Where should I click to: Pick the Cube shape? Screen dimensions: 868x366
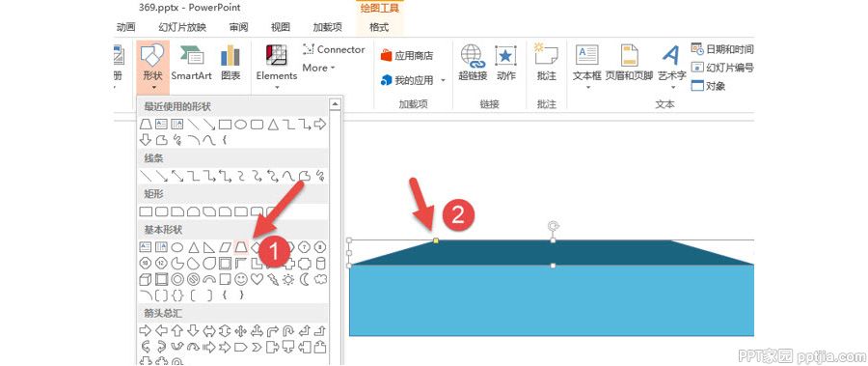click(x=146, y=279)
